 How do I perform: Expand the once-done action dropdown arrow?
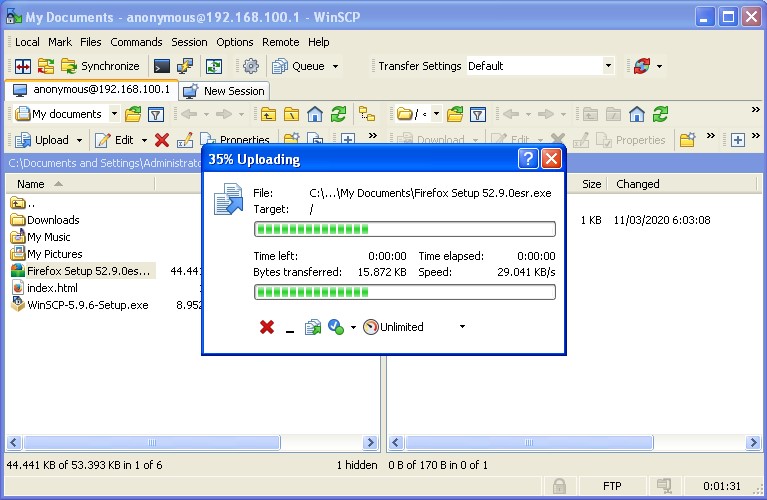click(x=353, y=327)
